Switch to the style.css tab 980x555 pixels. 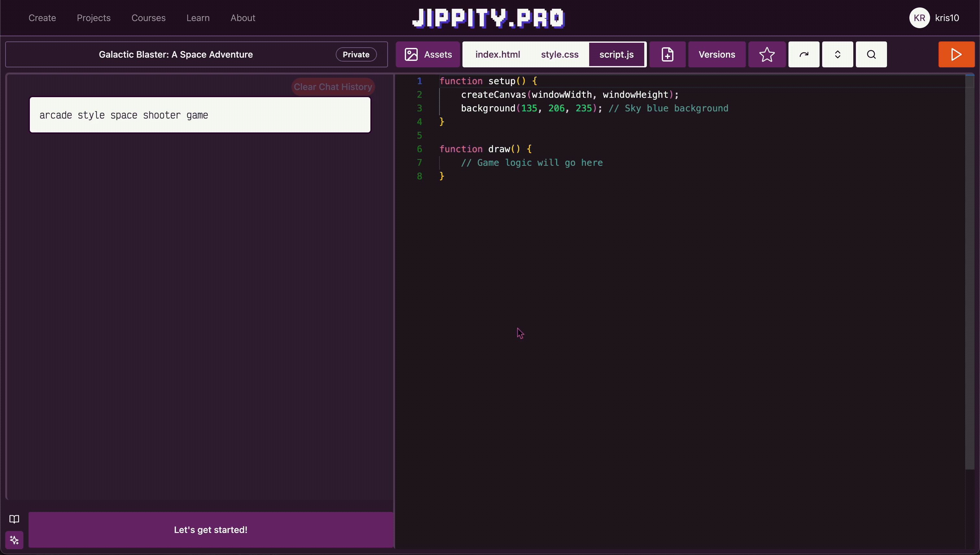[x=559, y=54]
